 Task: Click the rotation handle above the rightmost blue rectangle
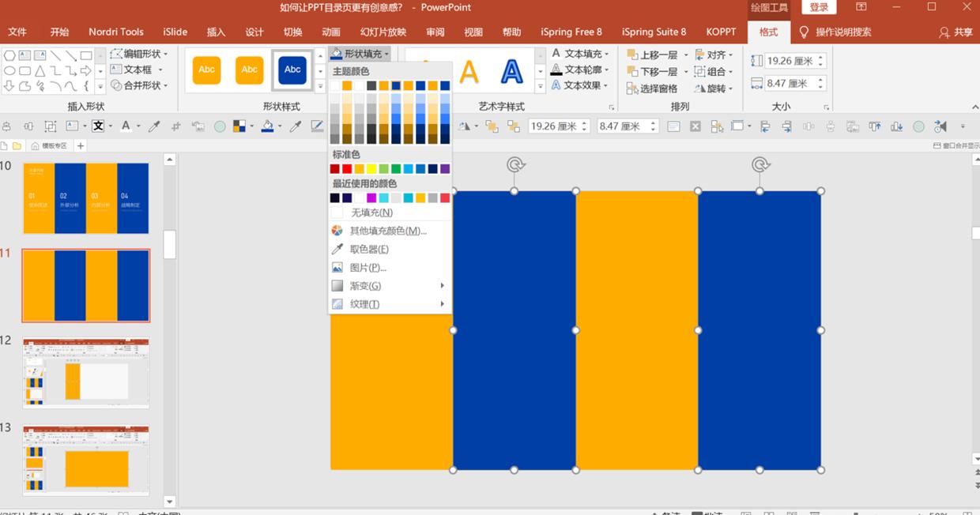tap(760, 164)
